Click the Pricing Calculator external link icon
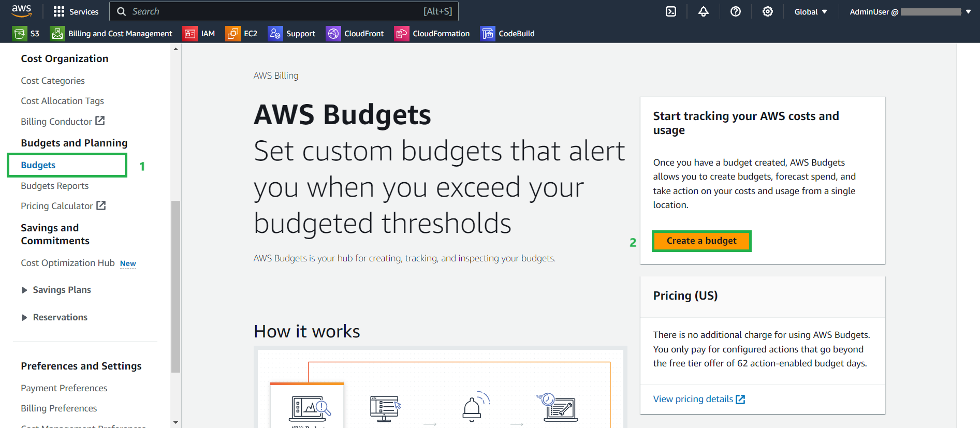The image size is (980, 428). 101,205
